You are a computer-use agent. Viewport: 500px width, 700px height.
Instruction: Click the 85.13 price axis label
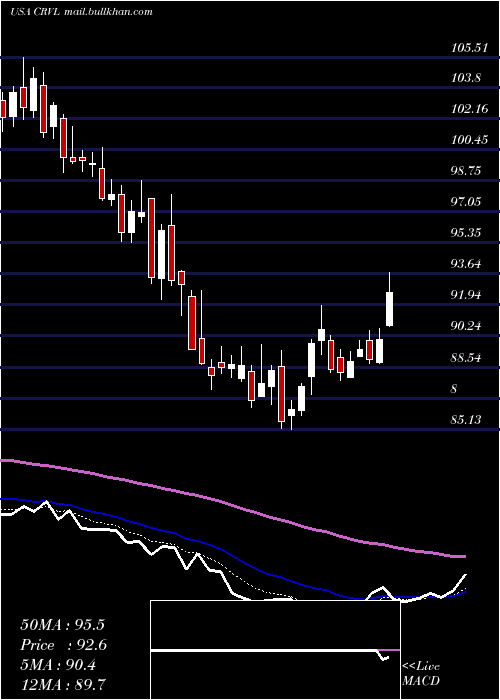(x=466, y=420)
